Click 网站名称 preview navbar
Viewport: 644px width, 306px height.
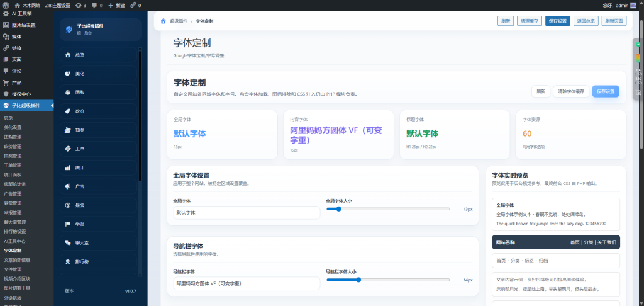tap(556, 242)
